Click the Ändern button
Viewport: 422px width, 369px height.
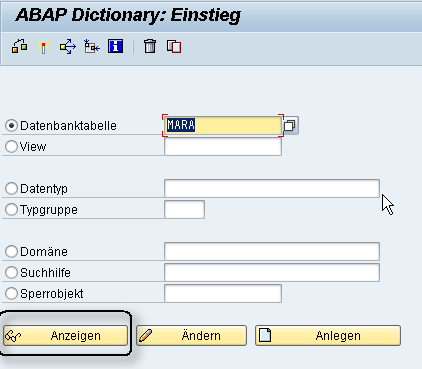[192, 335]
